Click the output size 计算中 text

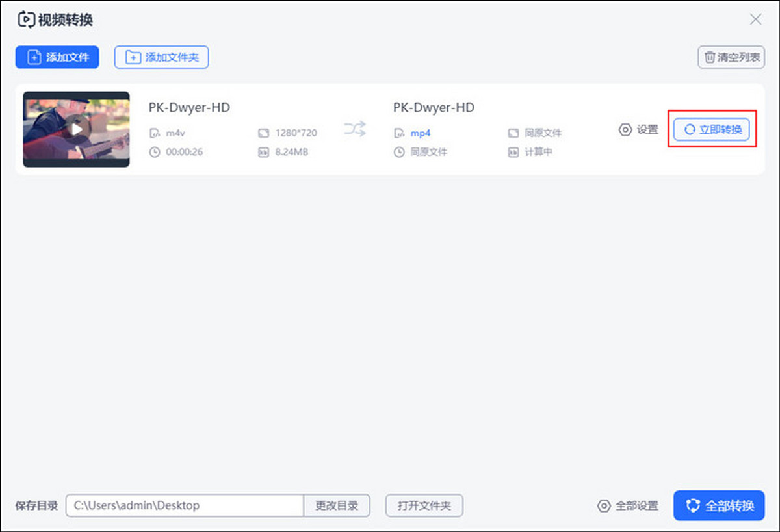pyautogui.click(x=538, y=152)
